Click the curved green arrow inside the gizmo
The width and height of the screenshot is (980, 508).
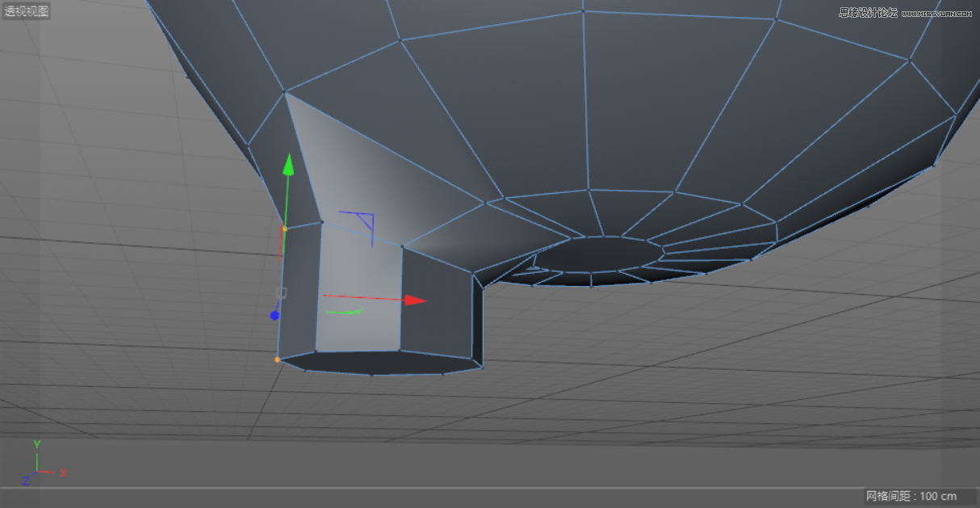pos(343,311)
